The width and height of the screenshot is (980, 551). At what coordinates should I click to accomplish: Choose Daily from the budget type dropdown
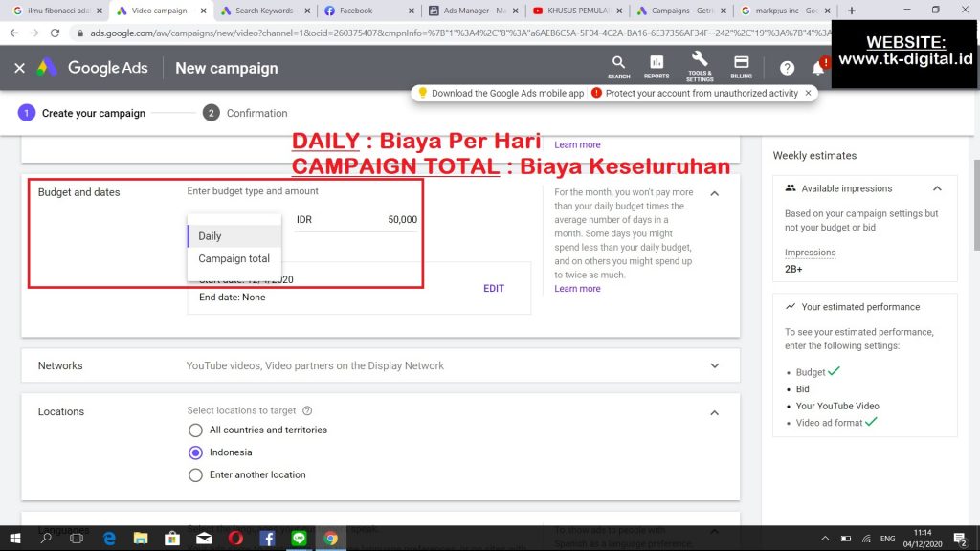tap(210, 236)
